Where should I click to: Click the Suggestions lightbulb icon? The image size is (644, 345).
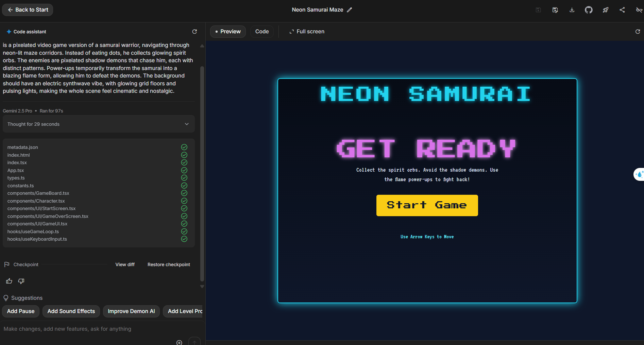click(6, 298)
